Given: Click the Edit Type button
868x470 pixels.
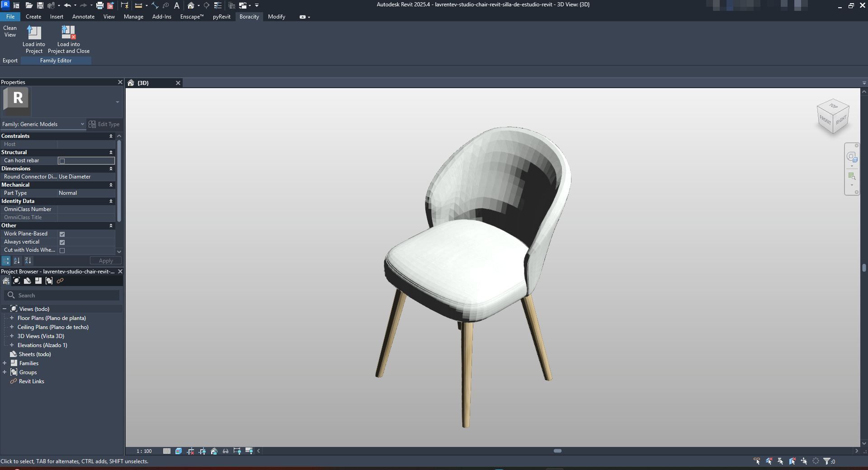Looking at the screenshot, I should click(x=104, y=124).
